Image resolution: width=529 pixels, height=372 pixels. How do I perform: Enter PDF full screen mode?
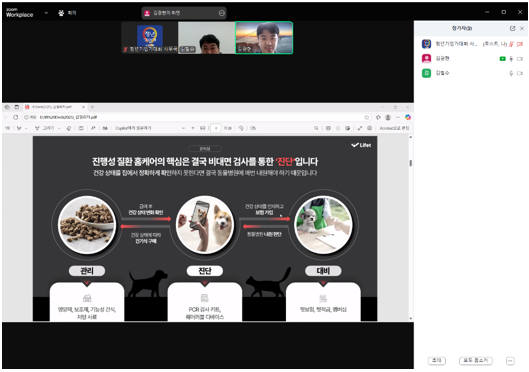360,128
